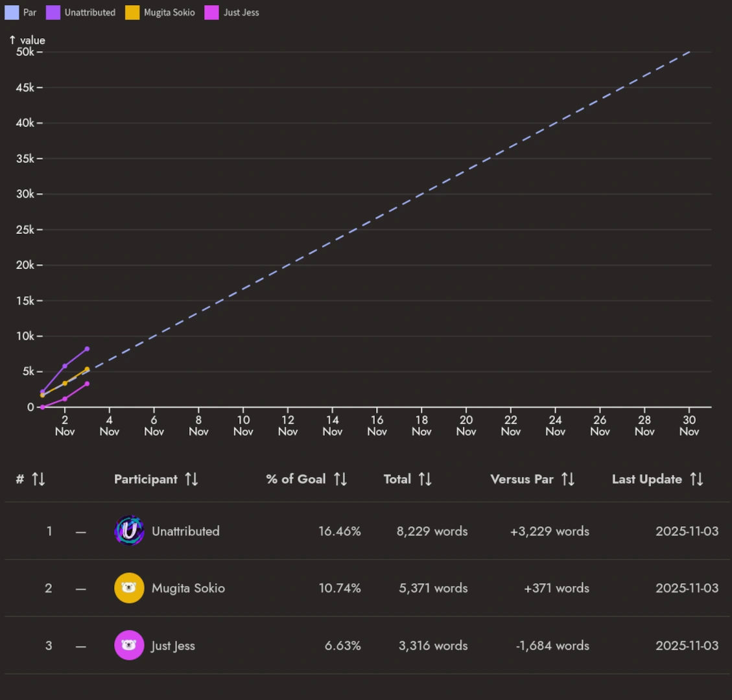Toggle the Mugita Sokio series visibility

tap(134, 12)
